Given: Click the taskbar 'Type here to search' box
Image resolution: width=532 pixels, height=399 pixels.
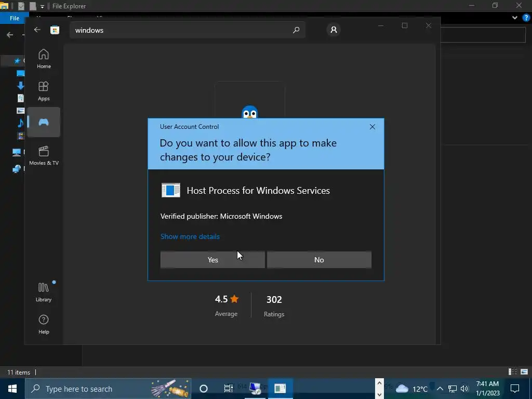Looking at the screenshot, I should pos(108,389).
